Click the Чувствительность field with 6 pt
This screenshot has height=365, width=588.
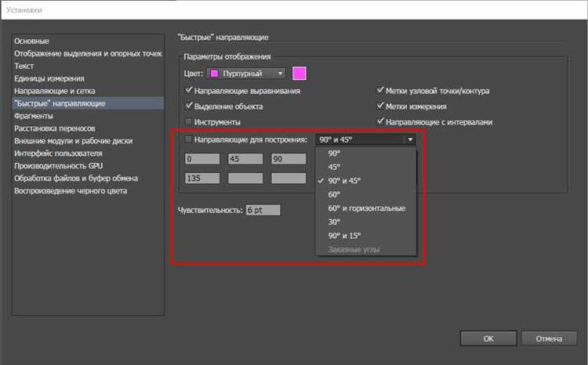263,210
